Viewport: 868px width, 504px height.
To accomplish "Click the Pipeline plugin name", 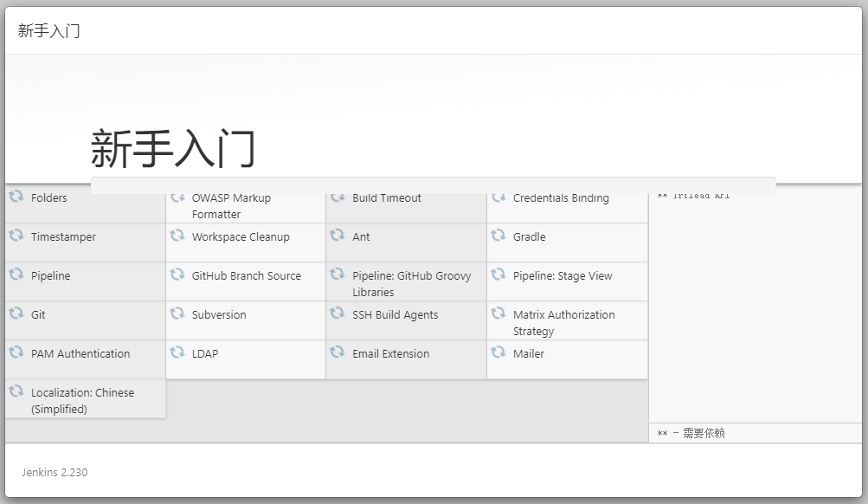I will [50, 276].
